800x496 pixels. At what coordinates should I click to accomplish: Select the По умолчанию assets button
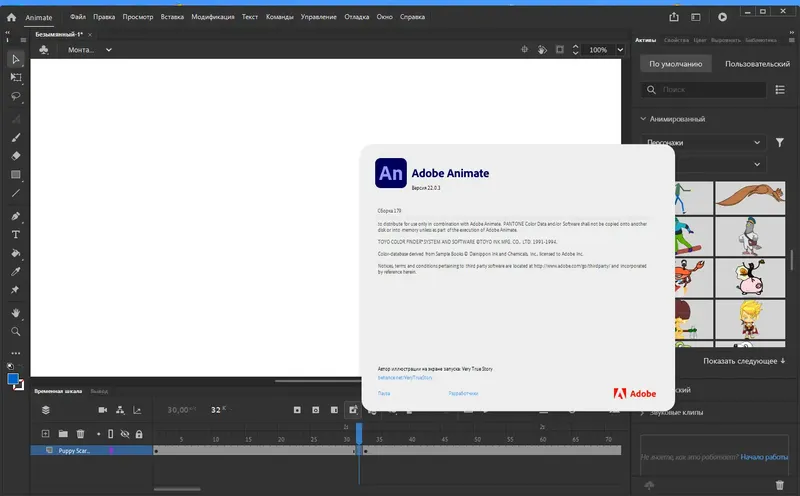[x=676, y=64]
